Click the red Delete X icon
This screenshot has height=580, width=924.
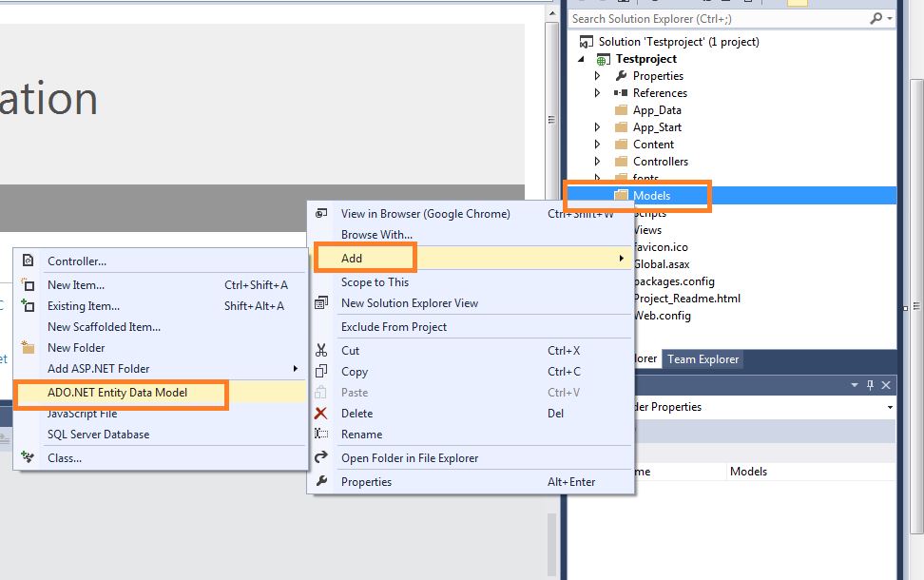click(x=321, y=414)
